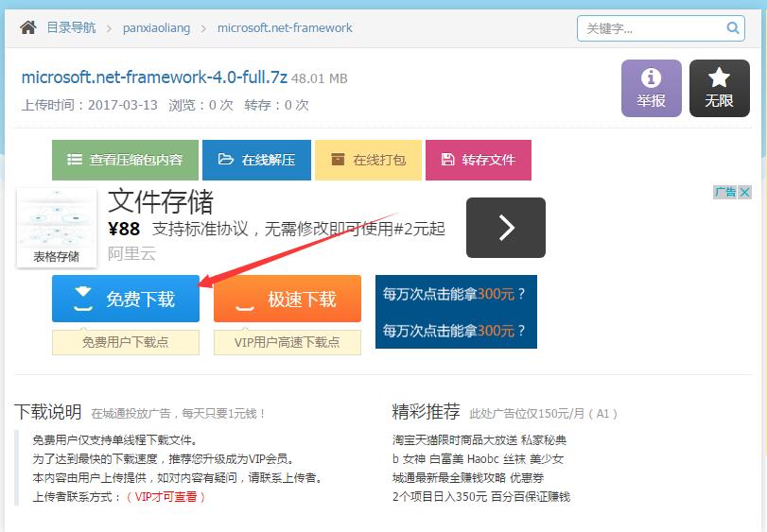Image resolution: width=767 pixels, height=532 pixels.
Task: Click the 广告 ad label icon
Action: 725,192
